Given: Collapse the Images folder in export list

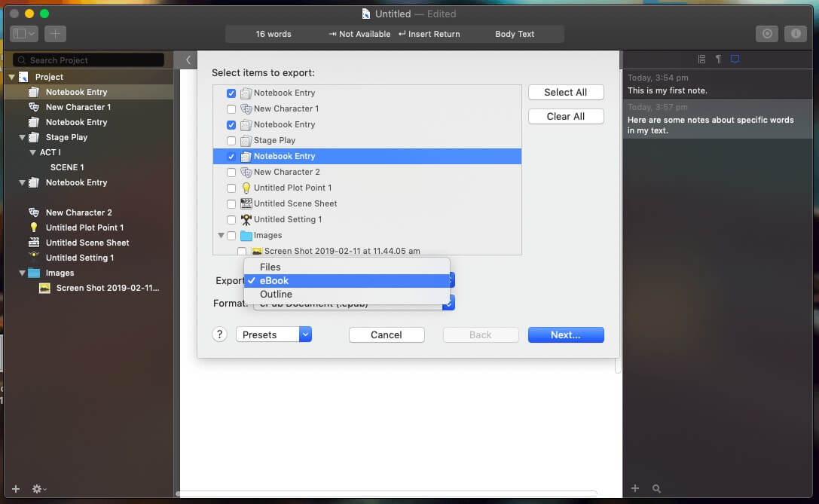Looking at the screenshot, I should (x=221, y=236).
